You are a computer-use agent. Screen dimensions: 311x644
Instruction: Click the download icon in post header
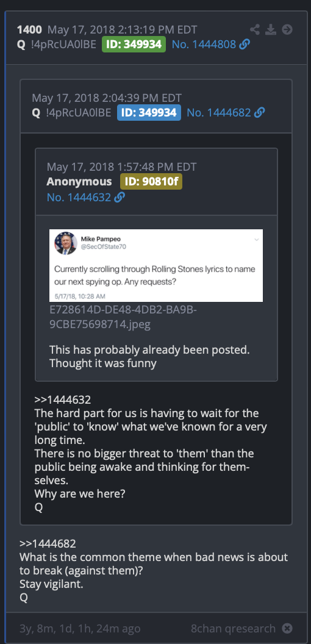pyautogui.click(x=271, y=29)
